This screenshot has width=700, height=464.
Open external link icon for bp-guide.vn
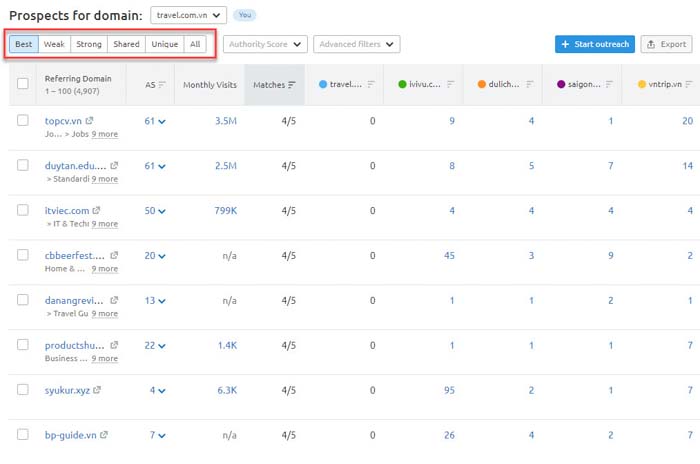click(104, 435)
